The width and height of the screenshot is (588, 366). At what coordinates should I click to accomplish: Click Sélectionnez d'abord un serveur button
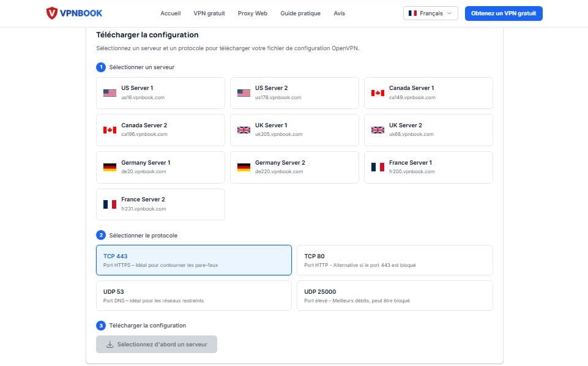(157, 344)
